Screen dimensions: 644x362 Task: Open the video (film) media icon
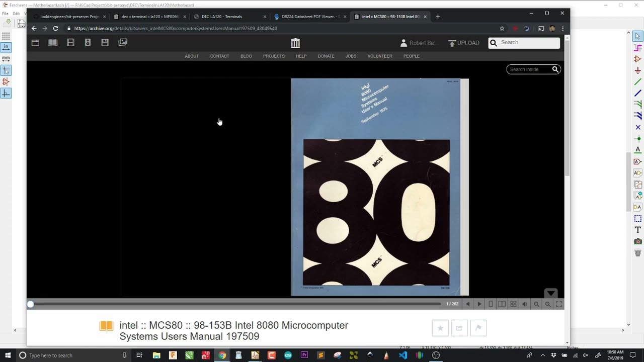(70, 43)
